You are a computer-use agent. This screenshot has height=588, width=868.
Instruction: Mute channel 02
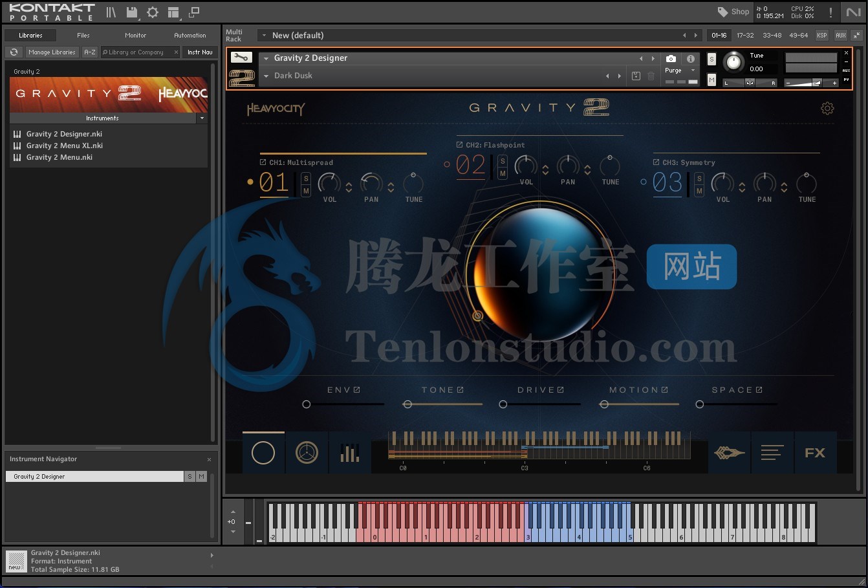[x=503, y=173]
